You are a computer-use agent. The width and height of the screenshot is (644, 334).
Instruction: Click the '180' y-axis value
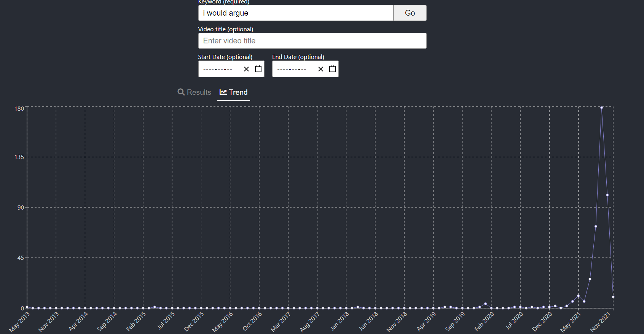(19, 109)
